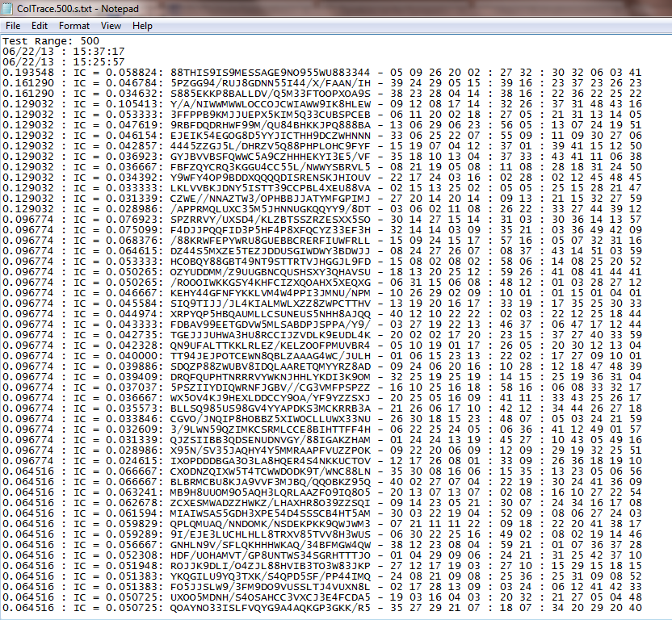Open the Format menu

tap(73, 26)
